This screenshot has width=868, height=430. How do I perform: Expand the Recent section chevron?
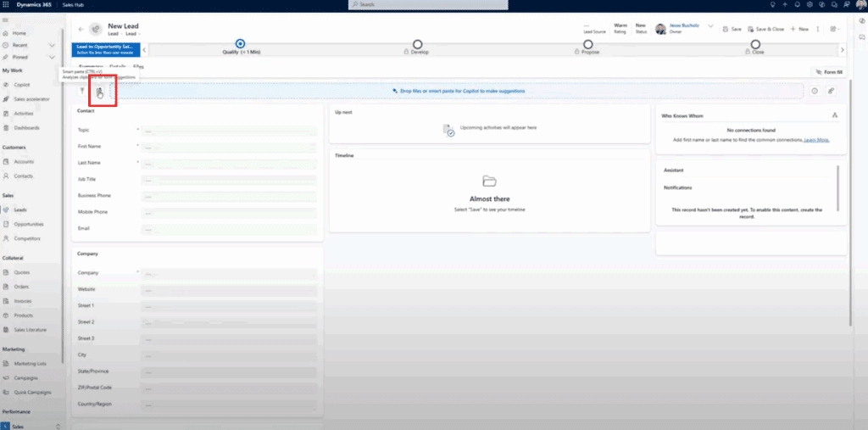(52, 45)
